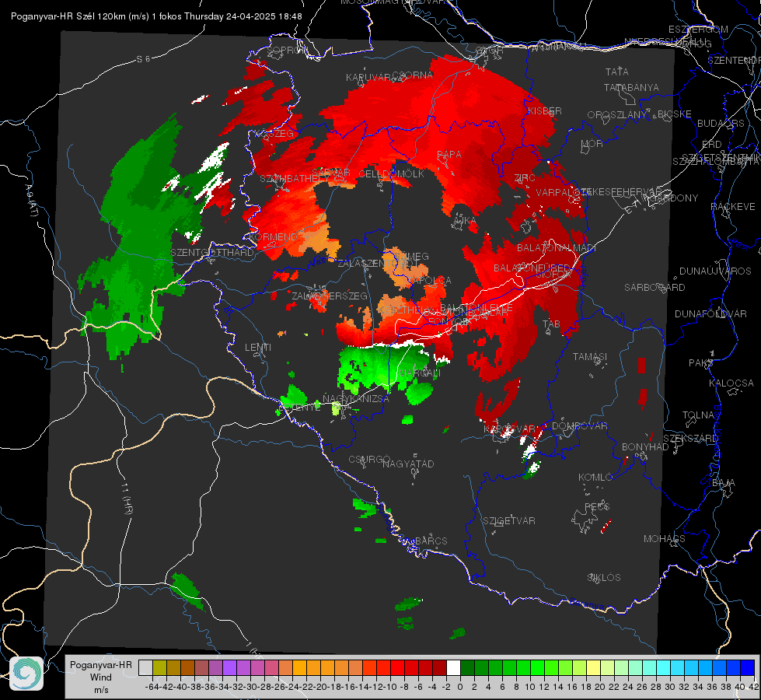The image size is (761, 700).
Task: Click the DUNAÚJVÁROS city label
Action: point(715,271)
